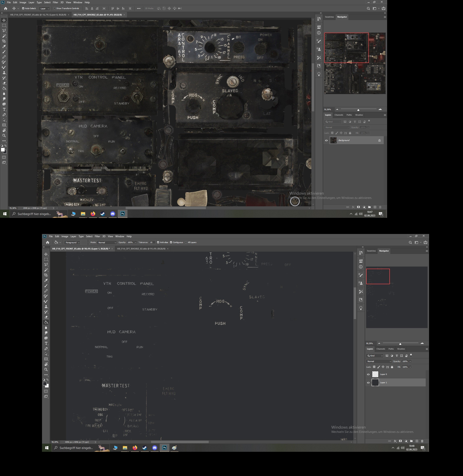This screenshot has height=476, width=463.
Task: Open the Kind filter dropdown in lower Layers panel
Action: point(375,356)
